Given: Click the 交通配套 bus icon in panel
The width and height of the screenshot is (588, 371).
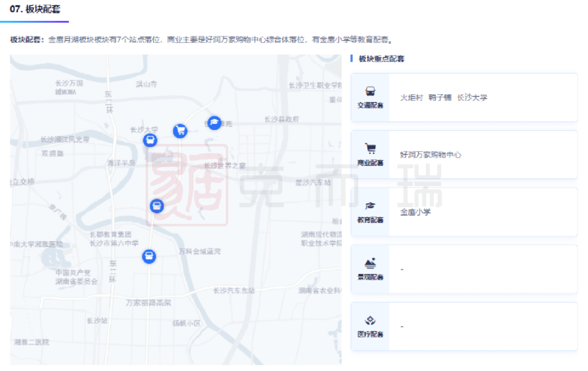Looking at the screenshot, I should [x=370, y=92].
